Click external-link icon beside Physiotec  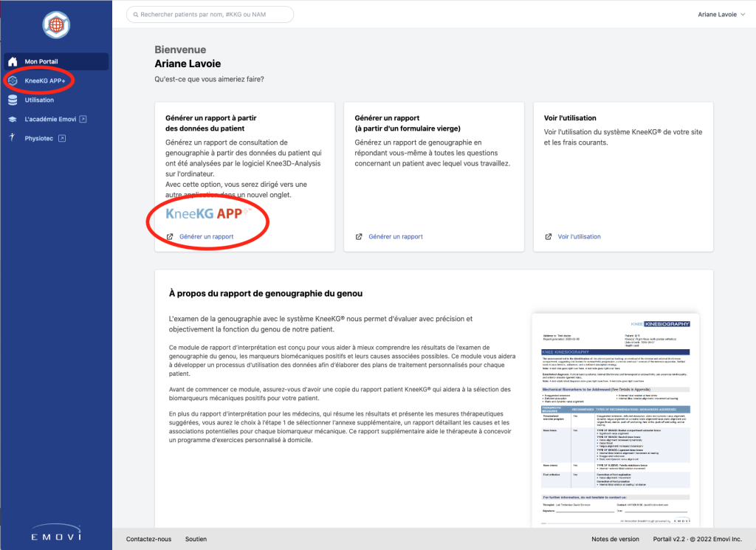[x=62, y=138]
